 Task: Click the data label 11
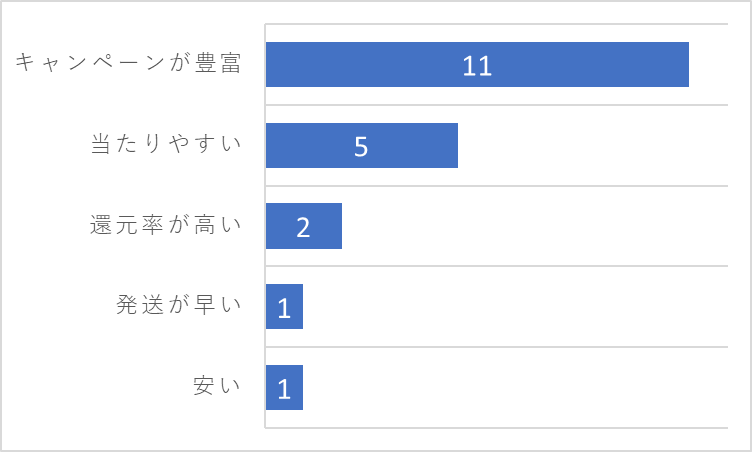477,66
